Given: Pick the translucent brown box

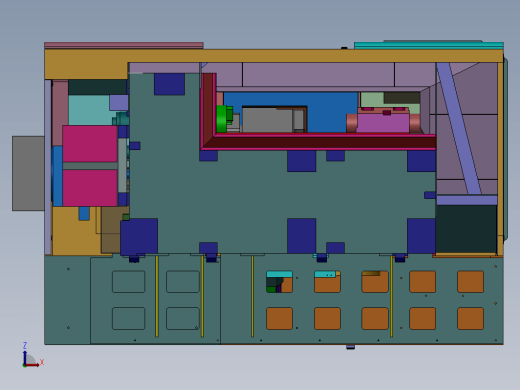Looking at the screenshot, I should pos(111,230).
